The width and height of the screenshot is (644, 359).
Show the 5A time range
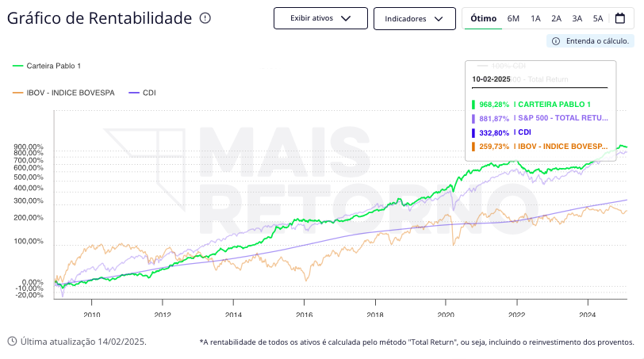point(597,18)
